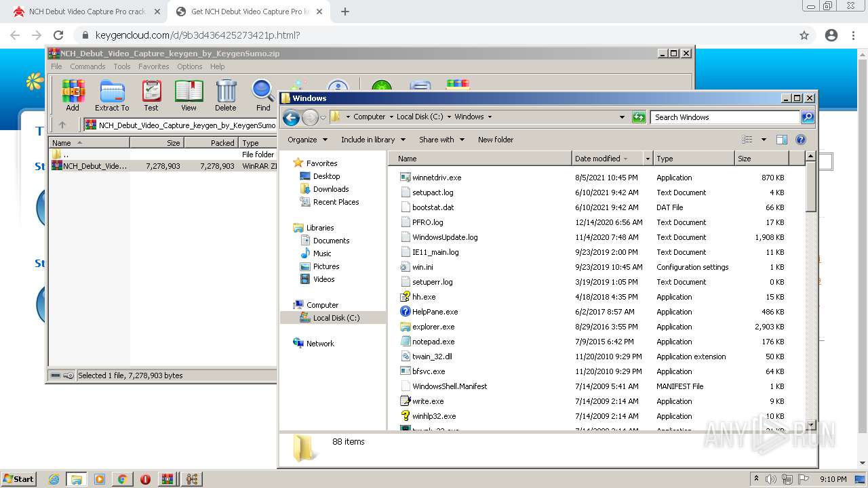Select winnetdriv.exe in file list
Screen dimensions: 868x488
point(437,178)
